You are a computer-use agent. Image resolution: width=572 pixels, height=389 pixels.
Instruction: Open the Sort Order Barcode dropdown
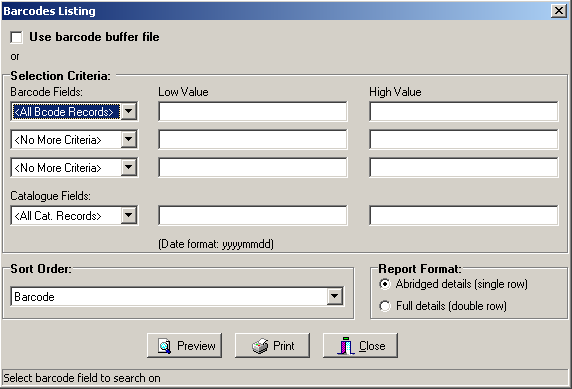tap(335, 296)
